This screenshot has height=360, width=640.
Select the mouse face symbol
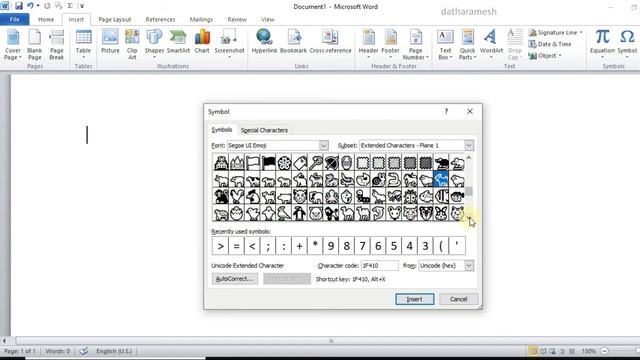394,213
